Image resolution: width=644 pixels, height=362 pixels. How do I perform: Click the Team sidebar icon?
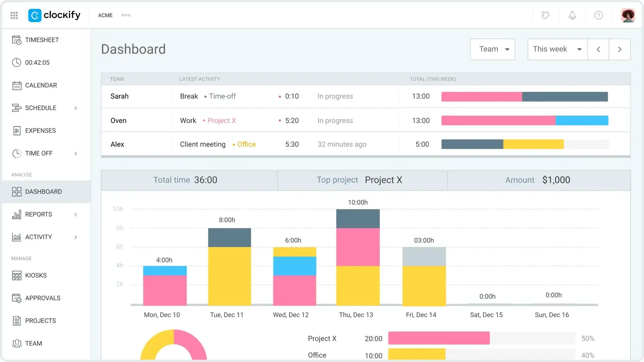pos(17,343)
